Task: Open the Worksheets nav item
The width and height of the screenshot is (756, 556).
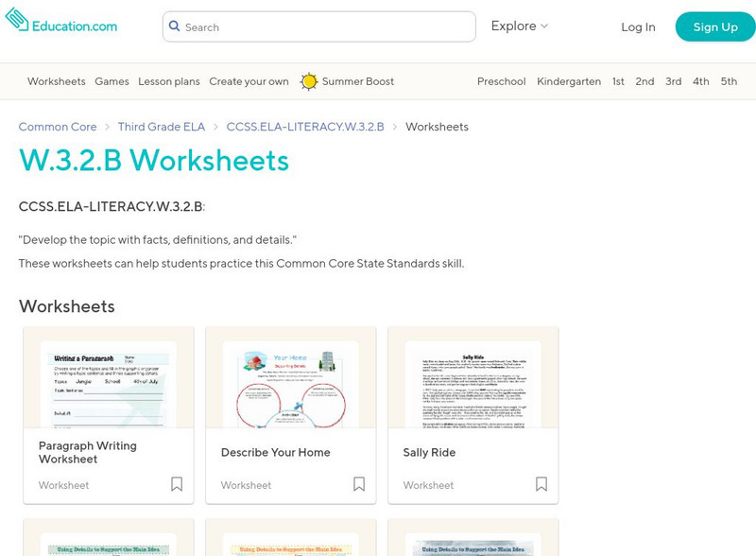Action: [x=57, y=81]
